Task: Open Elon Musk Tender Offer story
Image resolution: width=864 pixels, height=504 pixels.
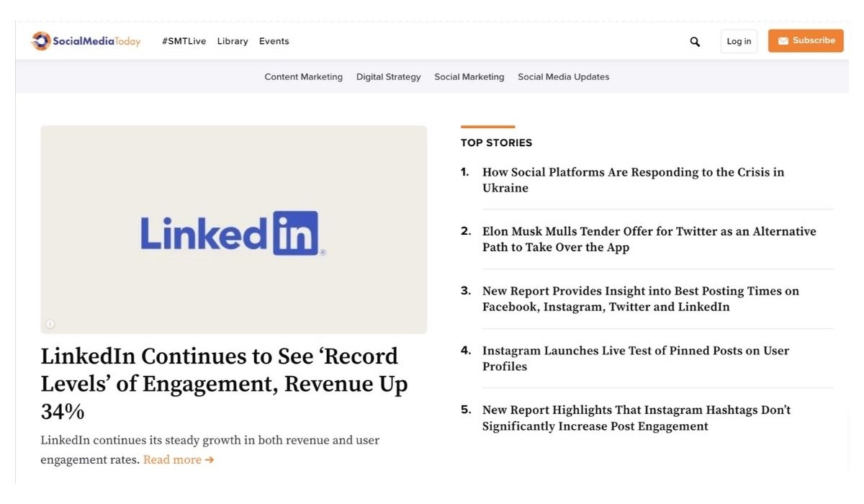Action: coord(649,239)
